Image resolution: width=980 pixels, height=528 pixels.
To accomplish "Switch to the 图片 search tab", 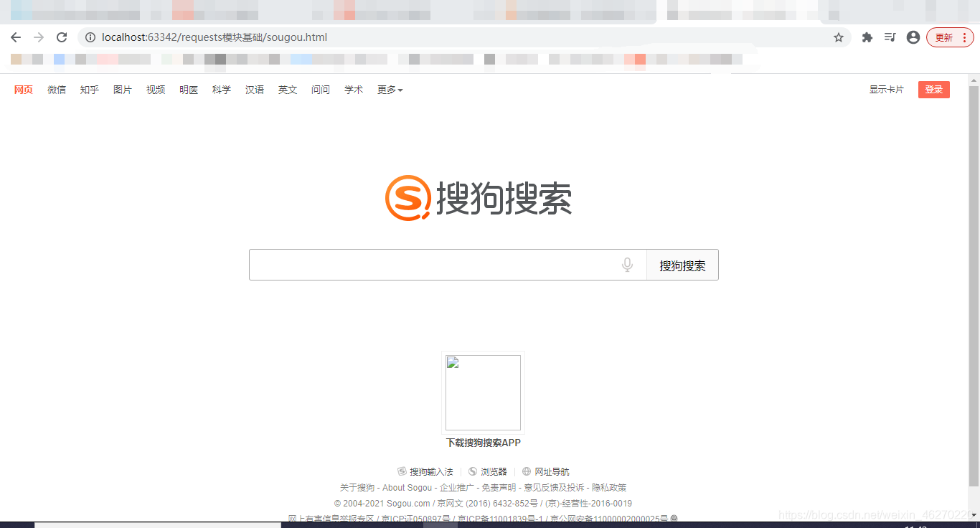I will (122, 89).
